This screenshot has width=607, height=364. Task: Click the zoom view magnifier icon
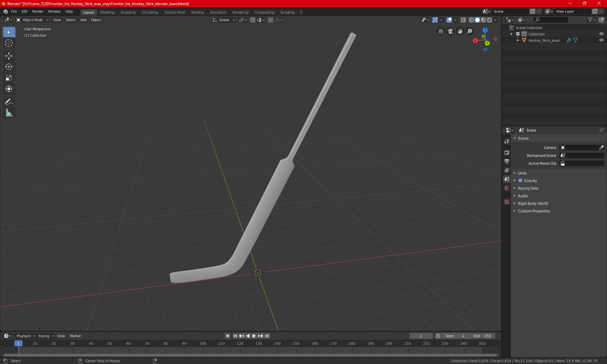click(x=470, y=31)
